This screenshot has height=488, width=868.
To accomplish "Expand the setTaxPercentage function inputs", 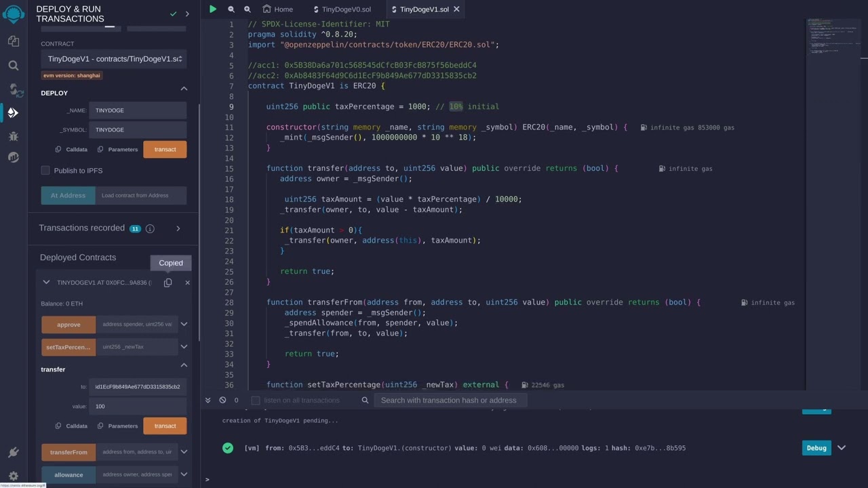I will 184,346.
